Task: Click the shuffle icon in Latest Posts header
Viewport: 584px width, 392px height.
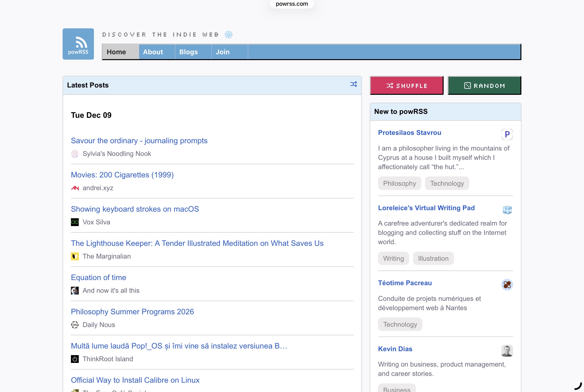Action: click(x=353, y=84)
